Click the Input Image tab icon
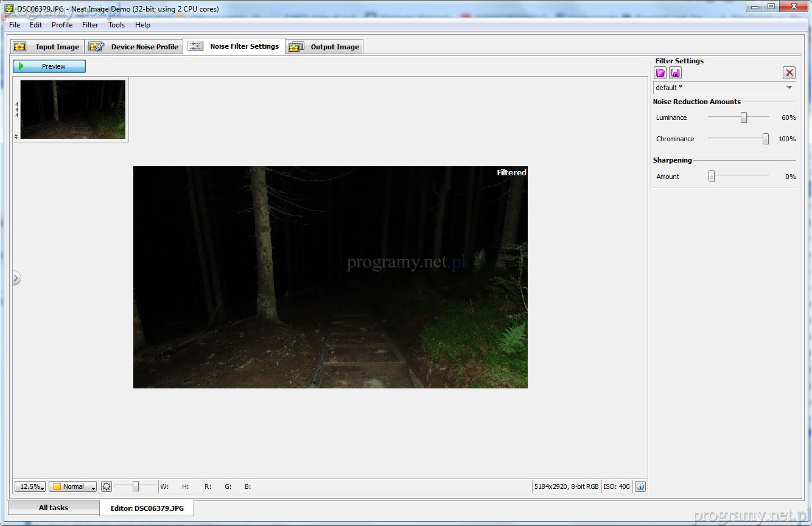The image size is (812, 526). pyautogui.click(x=20, y=47)
